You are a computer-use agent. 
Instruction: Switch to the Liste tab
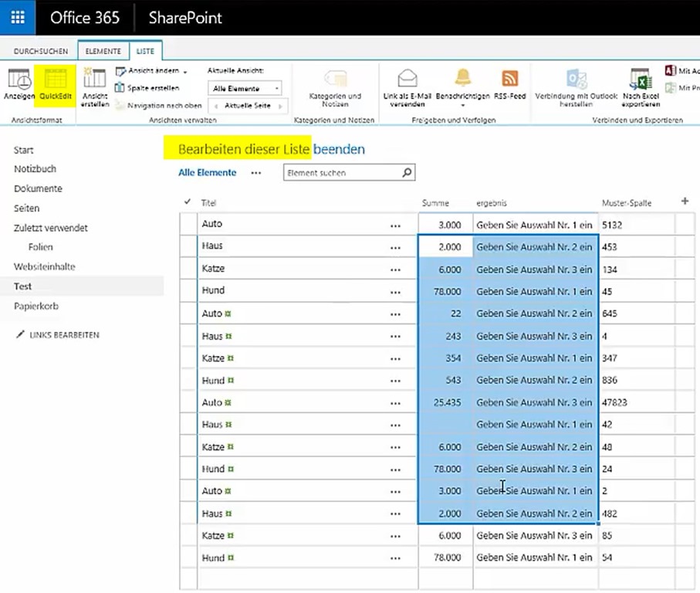click(x=146, y=51)
